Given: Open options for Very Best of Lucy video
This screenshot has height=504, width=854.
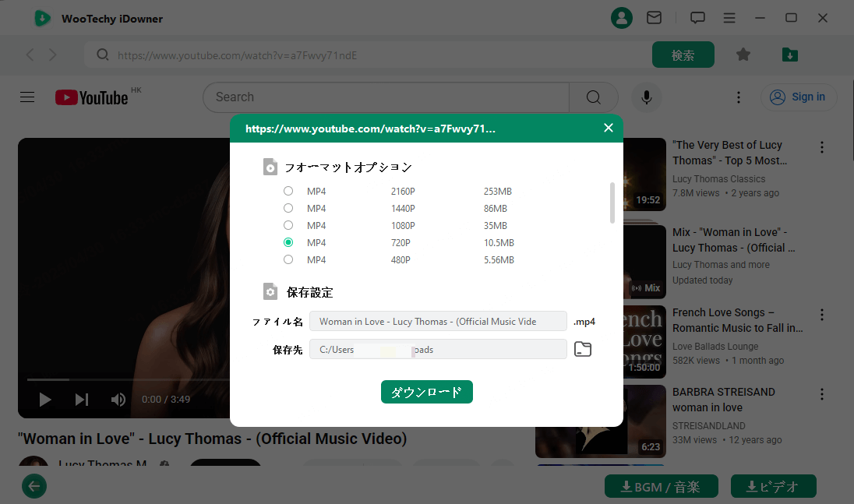Looking at the screenshot, I should pos(822,147).
